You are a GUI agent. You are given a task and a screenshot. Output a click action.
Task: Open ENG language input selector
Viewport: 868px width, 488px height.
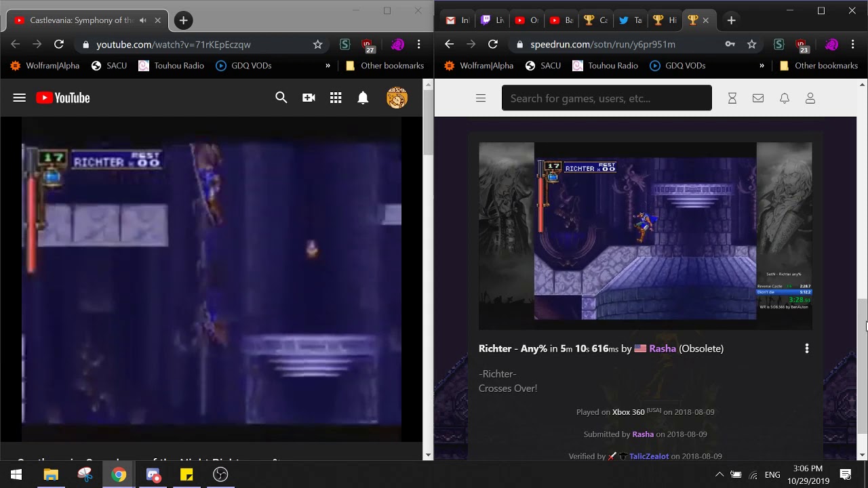pyautogui.click(x=772, y=474)
